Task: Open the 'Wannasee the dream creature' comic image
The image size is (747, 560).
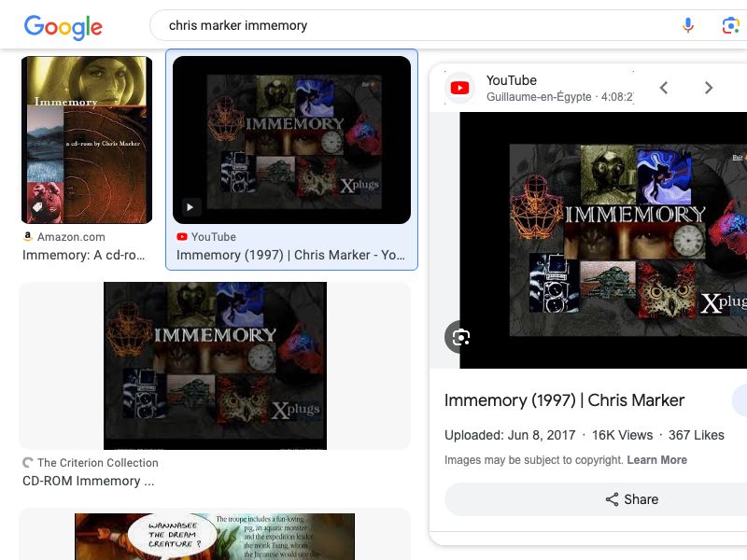Action: (215, 536)
